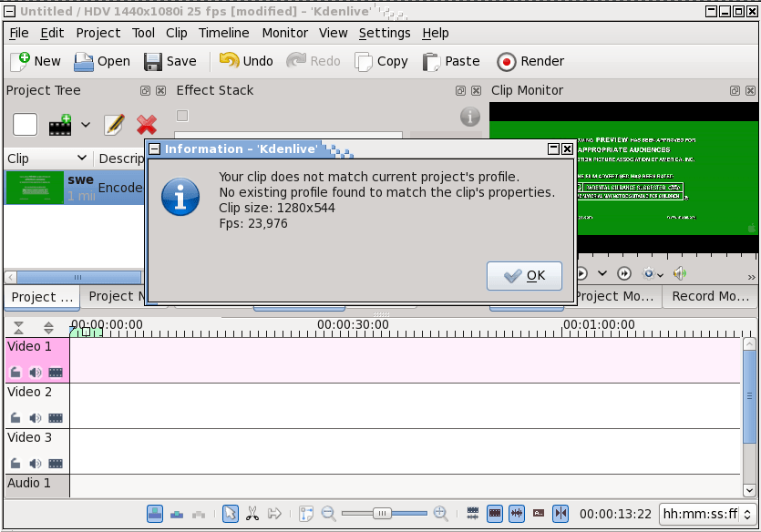Toggle lock on Video 2 track
The image size is (761, 532).
click(x=15, y=417)
